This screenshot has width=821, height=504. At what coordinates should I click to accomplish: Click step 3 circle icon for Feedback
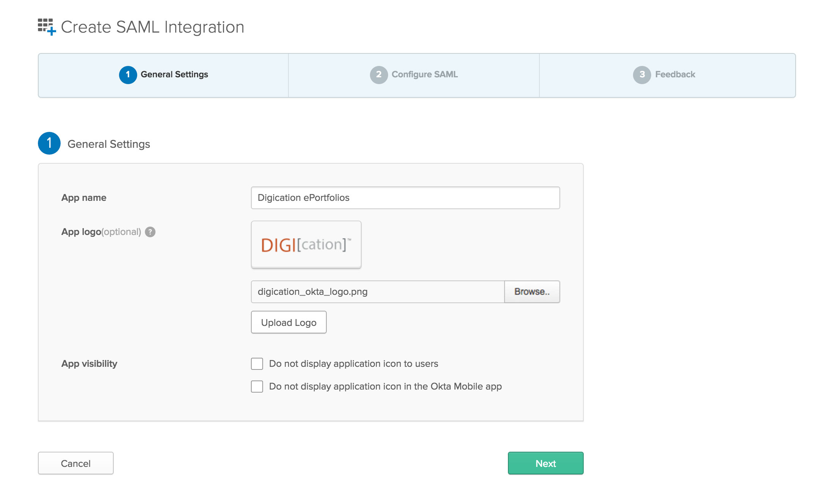tap(642, 75)
